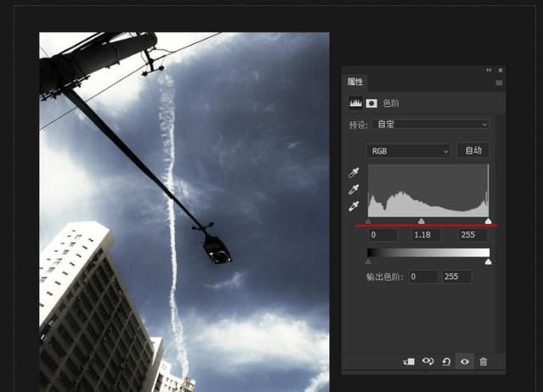Open the RGB channel dropdown
Viewport: 543px width, 392px height.
(x=408, y=151)
